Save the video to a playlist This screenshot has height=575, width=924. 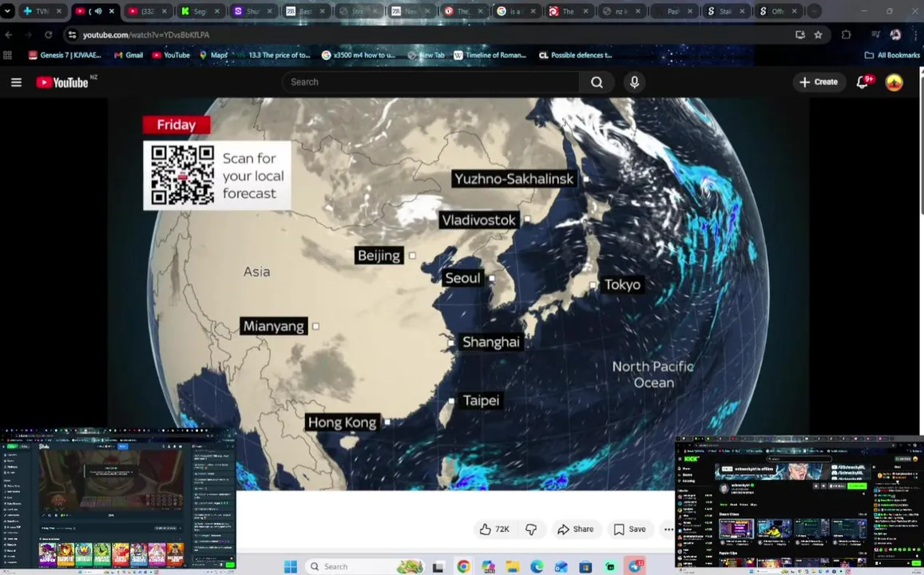[629, 529]
